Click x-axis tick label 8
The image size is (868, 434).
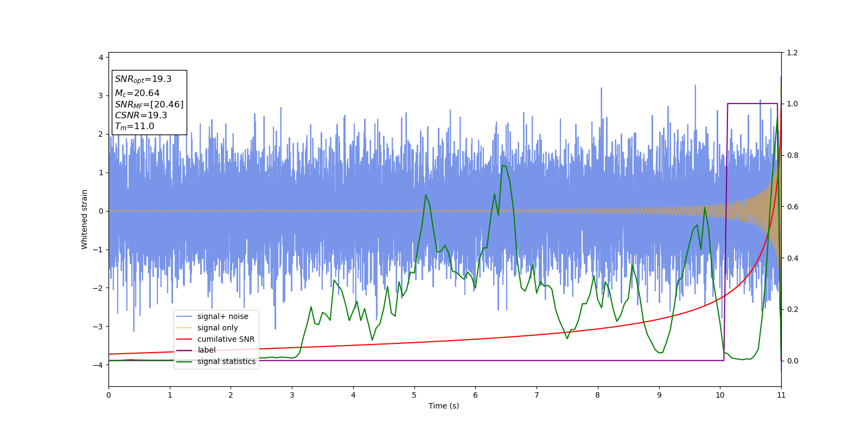(x=598, y=395)
